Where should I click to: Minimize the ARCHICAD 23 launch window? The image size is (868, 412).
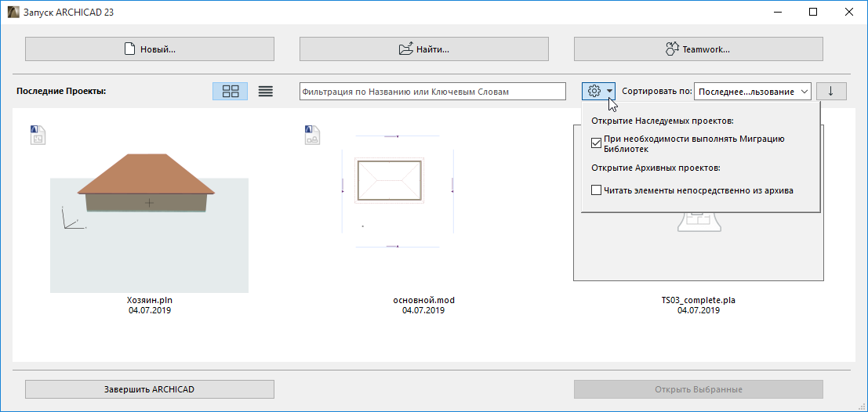pyautogui.click(x=778, y=12)
